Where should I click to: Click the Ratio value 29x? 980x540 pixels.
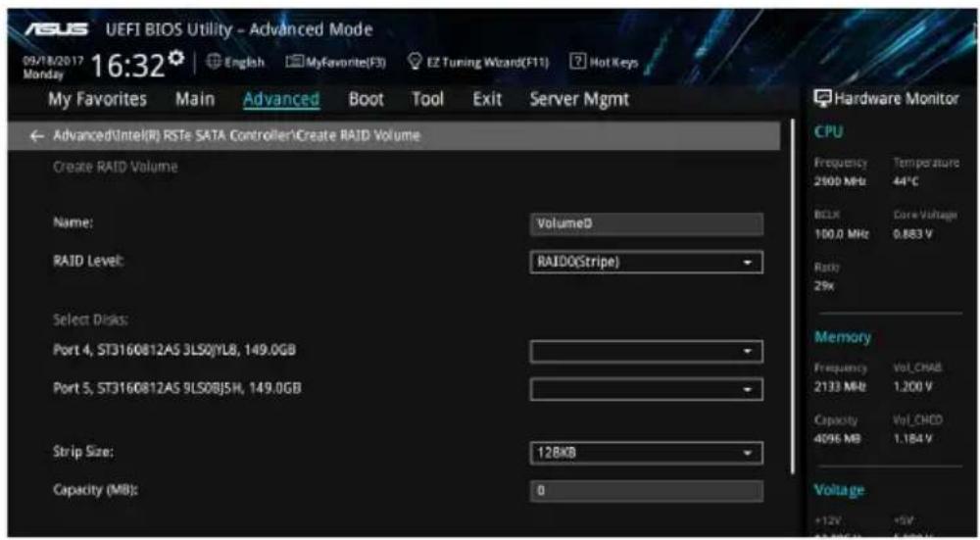(x=824, y=285)
